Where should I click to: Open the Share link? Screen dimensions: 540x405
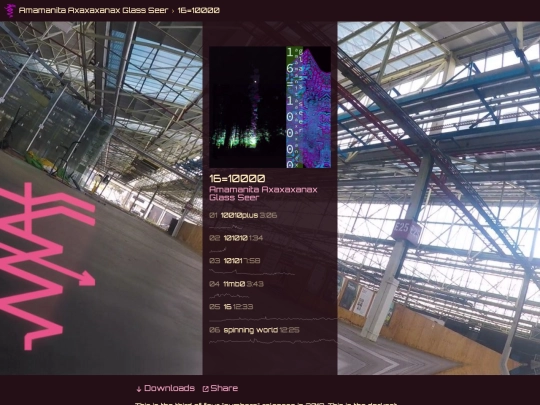pos(224,388)
